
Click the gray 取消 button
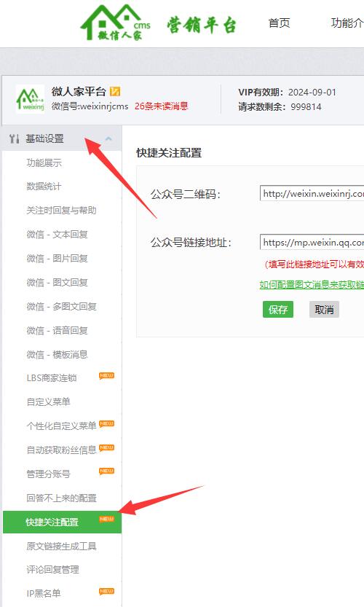(324, 309)
